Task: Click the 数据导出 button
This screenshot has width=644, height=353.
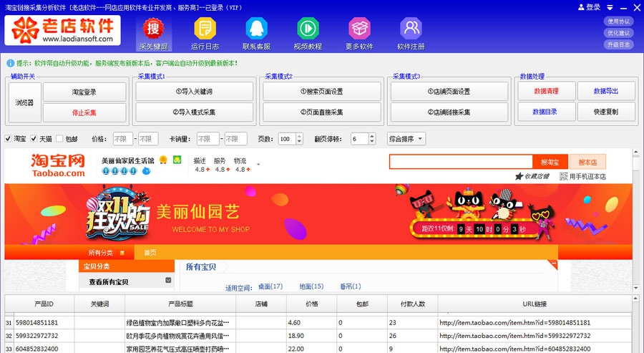Action: click(x=606, y=91)
